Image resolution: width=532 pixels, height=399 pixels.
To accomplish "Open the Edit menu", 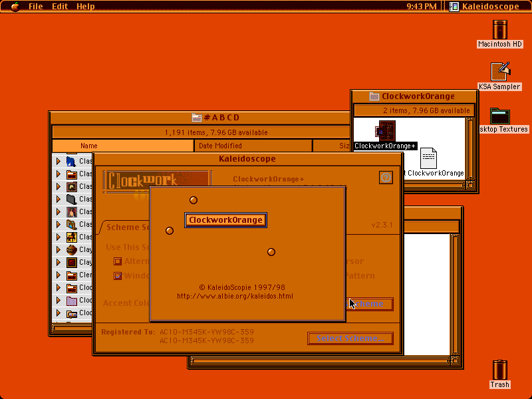I will [x=60, y=7].
